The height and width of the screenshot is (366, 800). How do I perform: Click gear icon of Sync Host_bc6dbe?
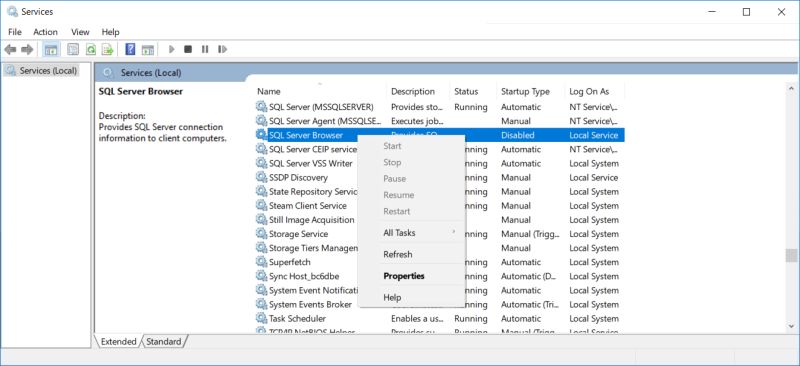pyautogui.click(x=261, y=276)
